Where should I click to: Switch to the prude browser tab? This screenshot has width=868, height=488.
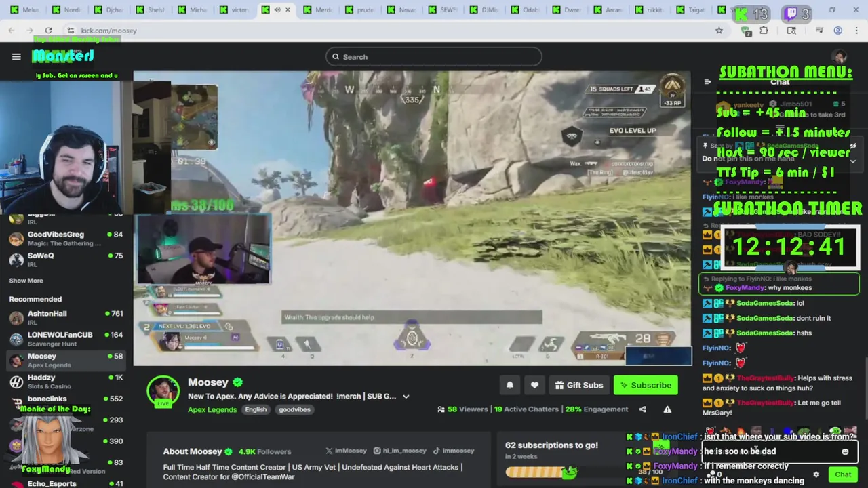(361, 10)
